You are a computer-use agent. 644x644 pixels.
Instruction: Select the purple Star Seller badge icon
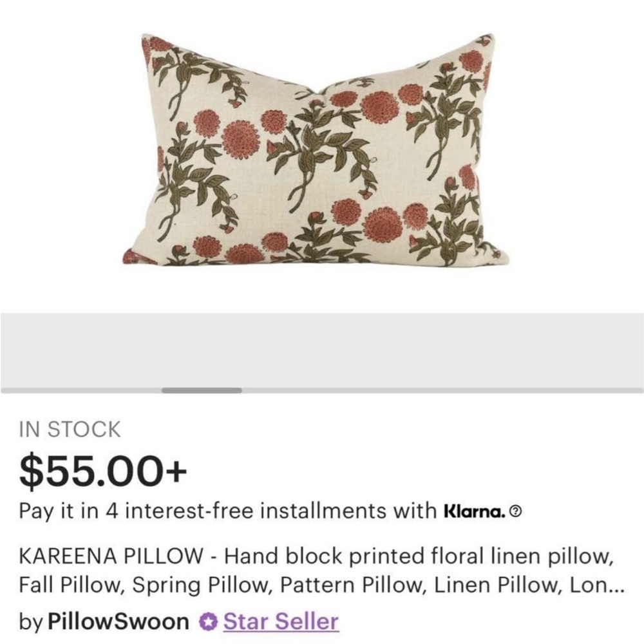tap(207, 622)
